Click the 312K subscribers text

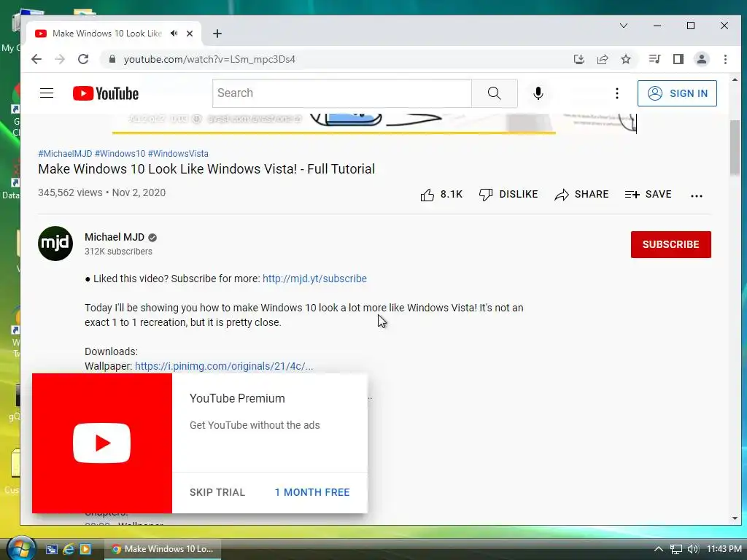119,252
